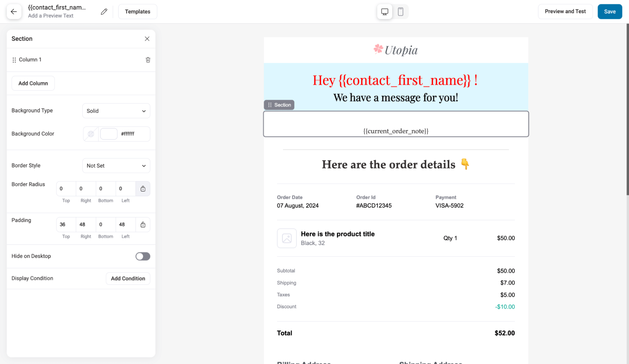Close the Section panel with X
This screenshot has height=364, width=629.
(147, 39)
